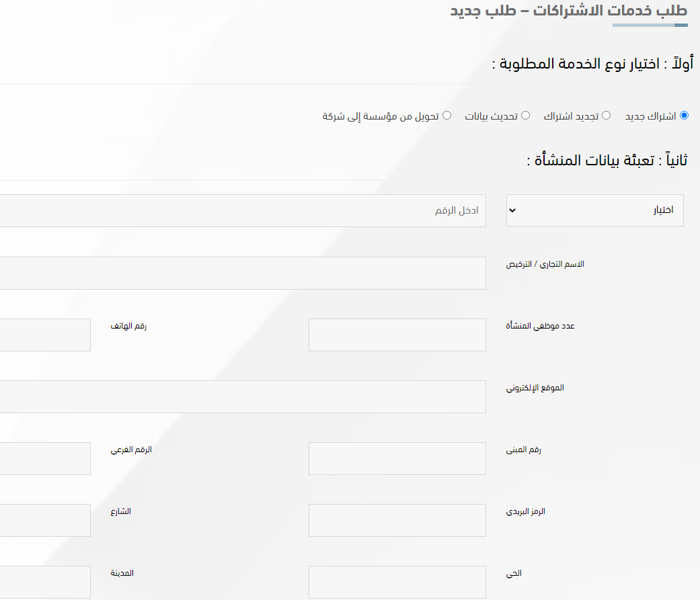This screenshot has width=700, height=600.
Task: Choose the تجديد اشتراك radio option
Action: [x=606, y=116]
